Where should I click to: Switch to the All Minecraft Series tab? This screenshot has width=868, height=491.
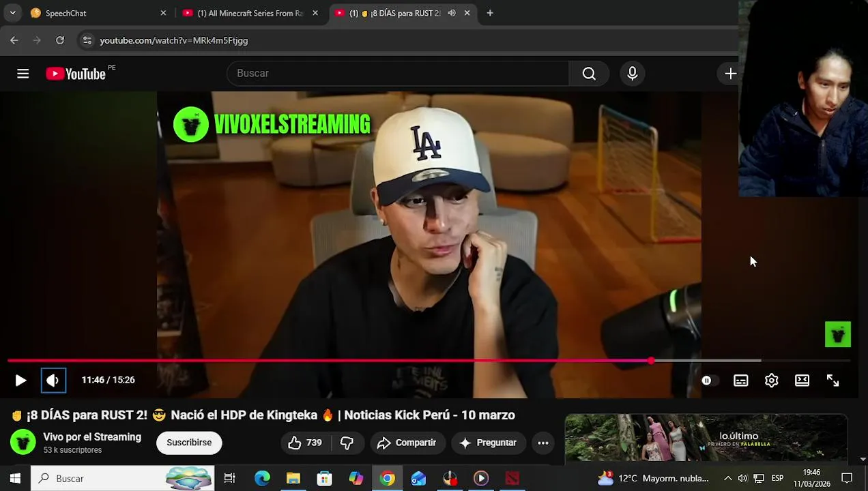(250, 13)
